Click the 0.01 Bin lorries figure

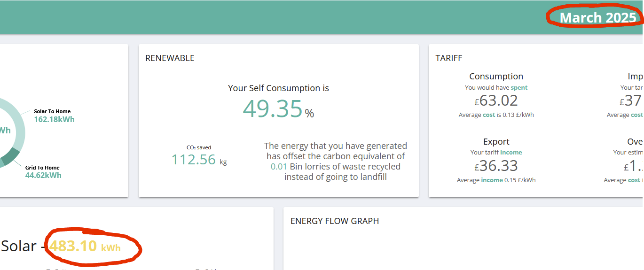click(279, 167)
